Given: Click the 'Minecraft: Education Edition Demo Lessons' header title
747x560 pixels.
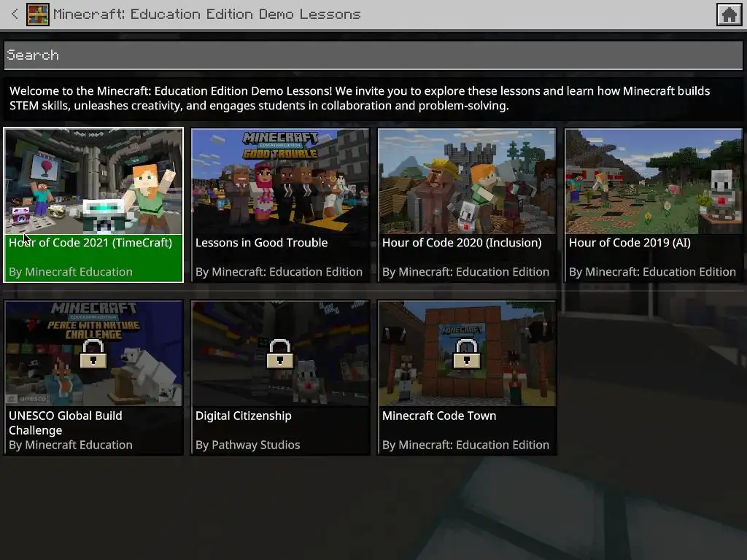Looking at the screenshot, I should point(206,15).
